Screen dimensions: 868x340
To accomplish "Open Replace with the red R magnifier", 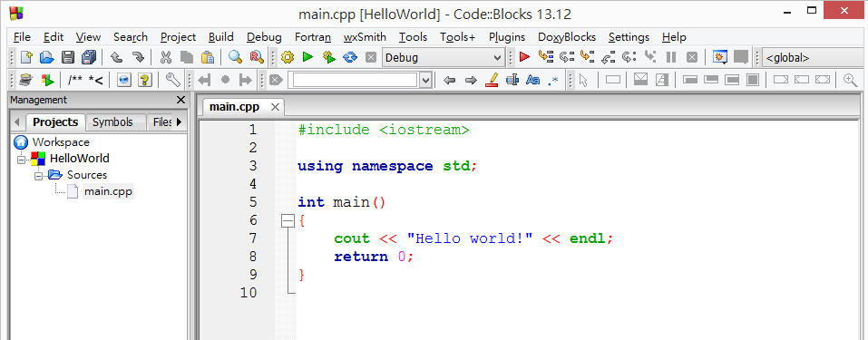I will click(x=257, y=57).
